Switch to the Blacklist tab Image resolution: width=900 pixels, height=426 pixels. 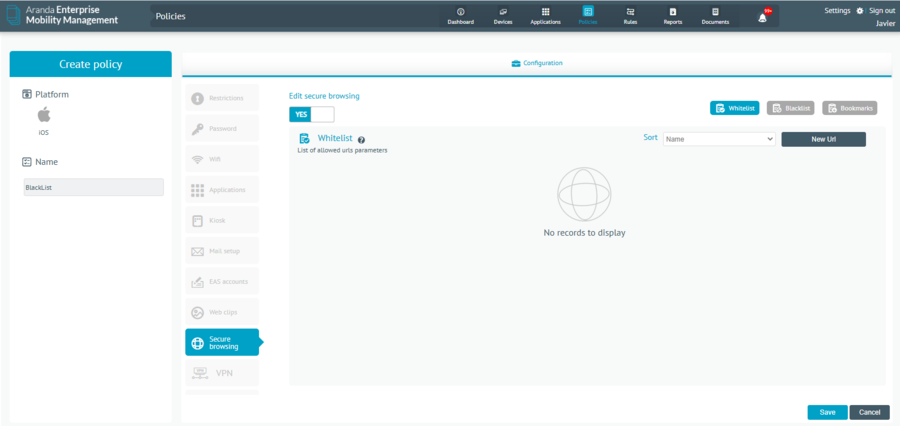[791, 107]
